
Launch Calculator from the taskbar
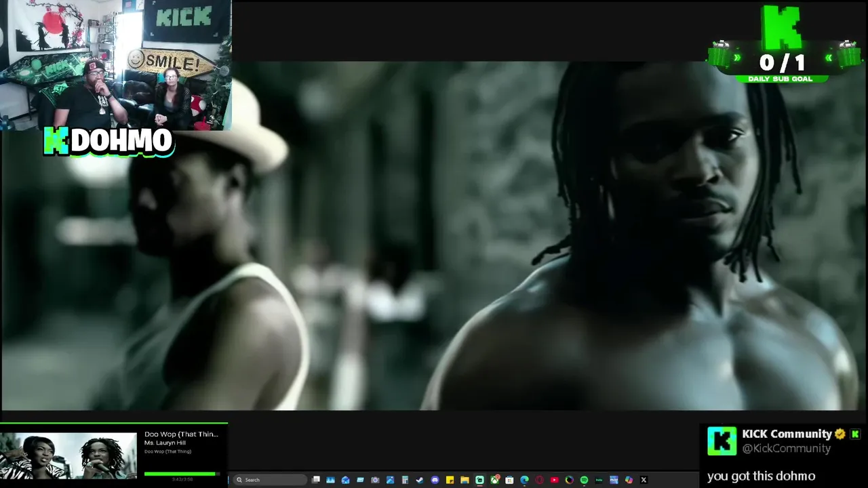[405, 480]
